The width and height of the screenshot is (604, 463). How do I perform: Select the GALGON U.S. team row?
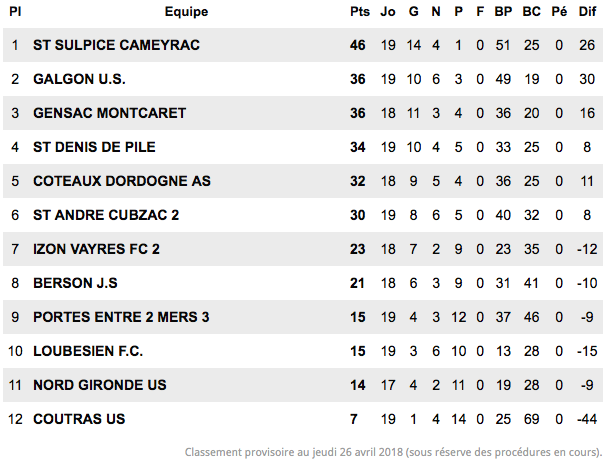[302, 79]
